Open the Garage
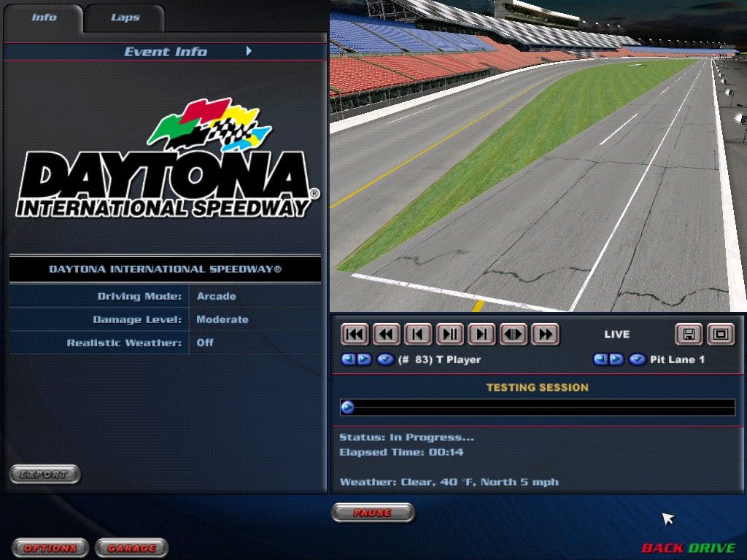Screen dimensions: 747x560 132,548
